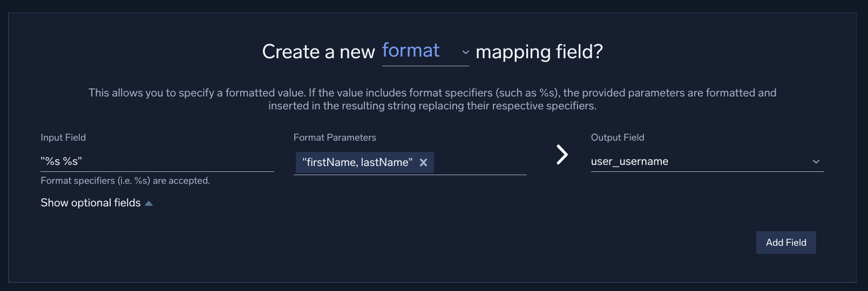Click the empty area in Format Parameters input
The image size is (868, 291).
tap(480, 162)
